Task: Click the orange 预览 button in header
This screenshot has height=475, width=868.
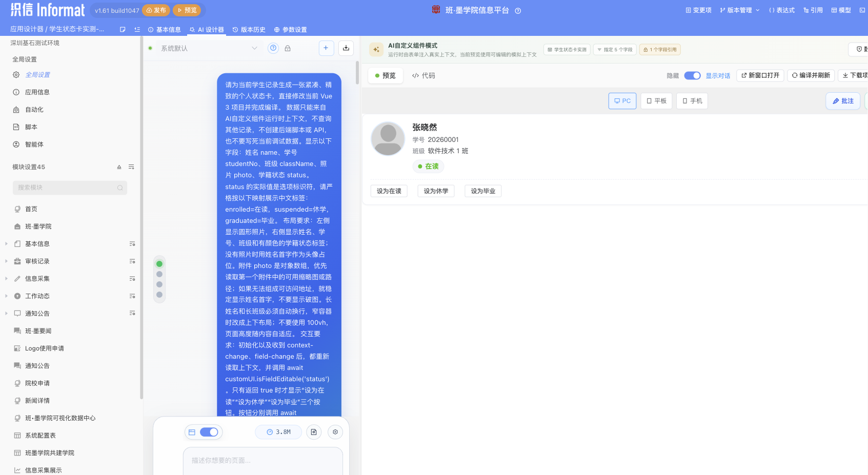Action: (187, 10)
